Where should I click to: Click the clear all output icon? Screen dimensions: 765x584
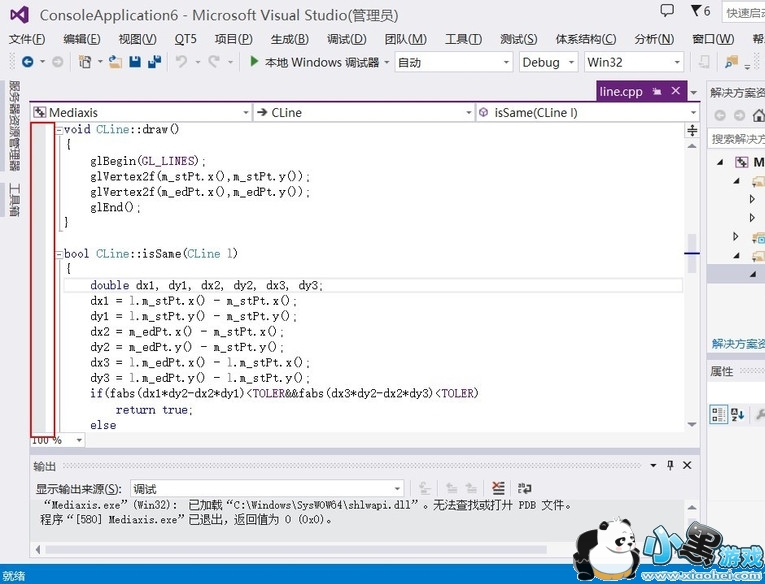click(x=498, y=489)
